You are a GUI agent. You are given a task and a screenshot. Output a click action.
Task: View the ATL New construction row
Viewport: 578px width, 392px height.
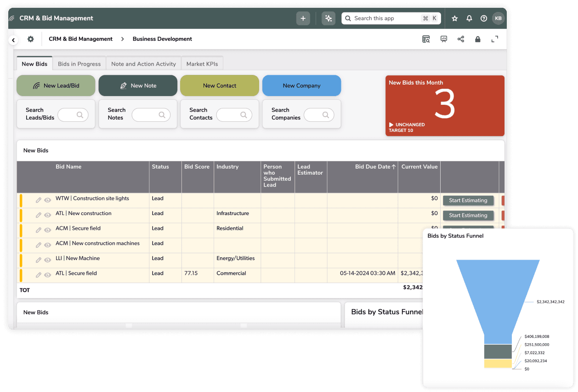(x=47, y=215)
